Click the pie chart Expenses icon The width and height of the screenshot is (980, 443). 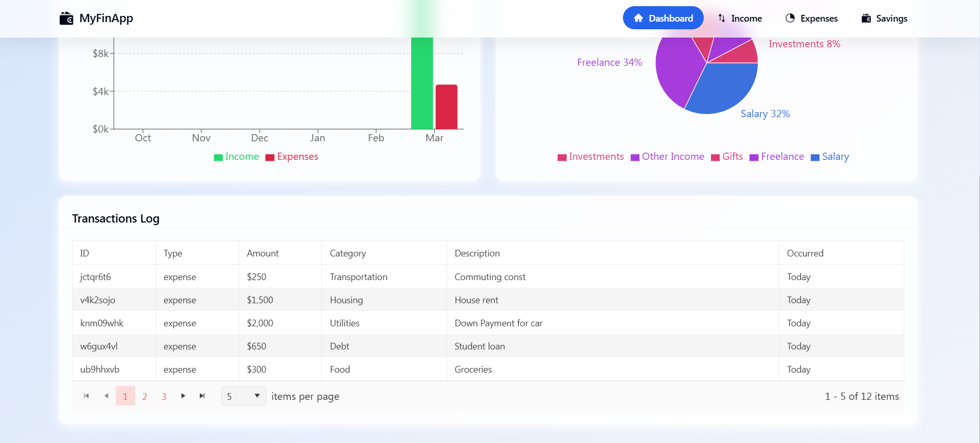pos(790,18)
